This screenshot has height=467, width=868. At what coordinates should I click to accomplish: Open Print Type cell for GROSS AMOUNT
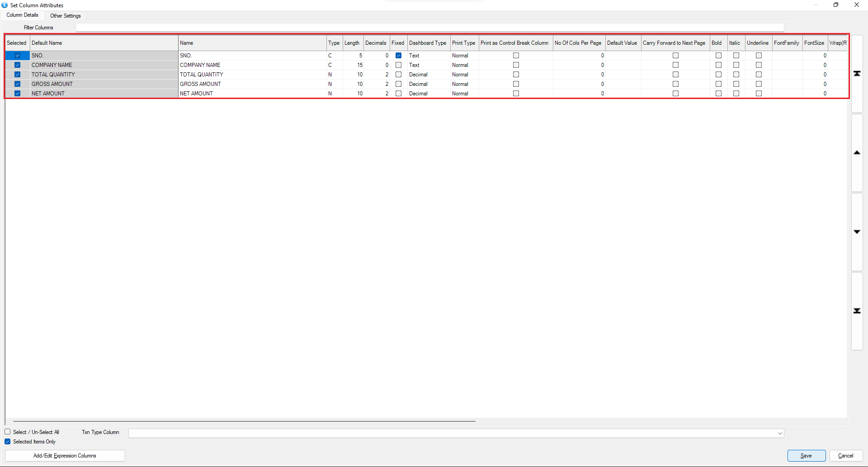click(464, 84)
